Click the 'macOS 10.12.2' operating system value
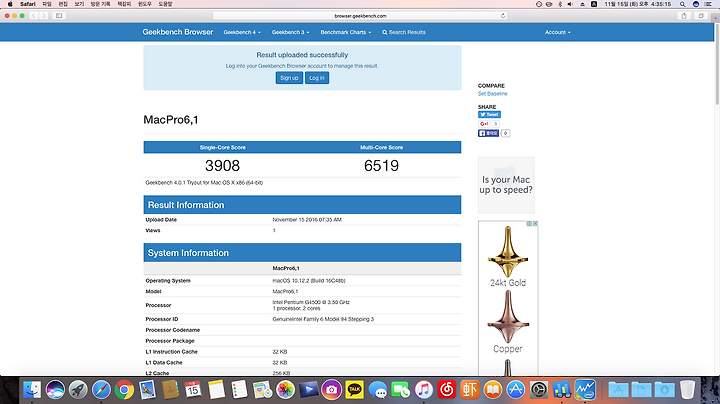Screen dimensions: 720x404 pyautogui.click(x=309, y=281)
